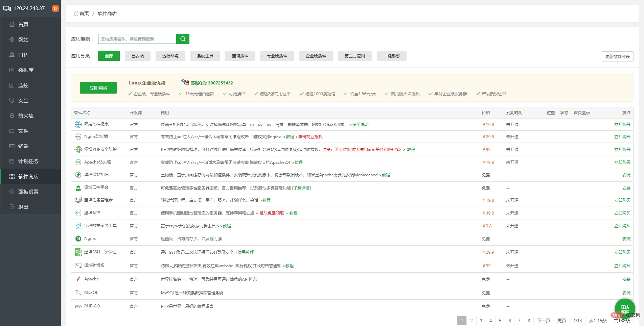Click the 网站 globe icon in sidebar
The image size is (644, 326).
click(x=12, y=40)
